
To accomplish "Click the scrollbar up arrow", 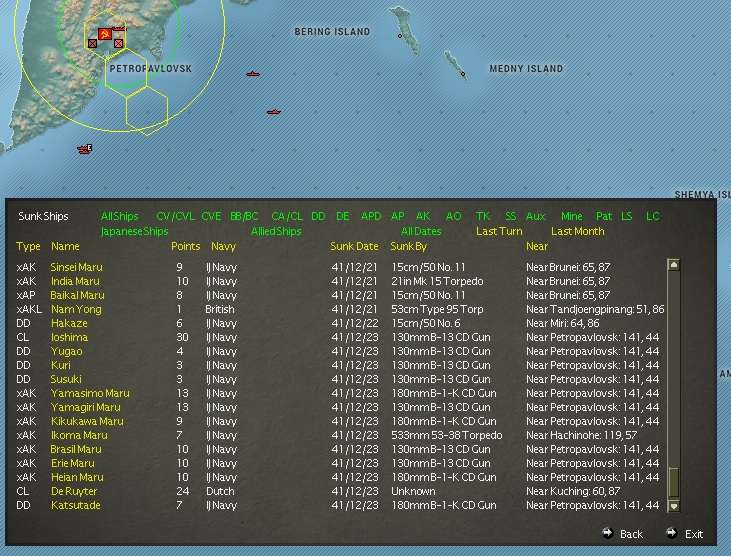I will tap(674, 265).
